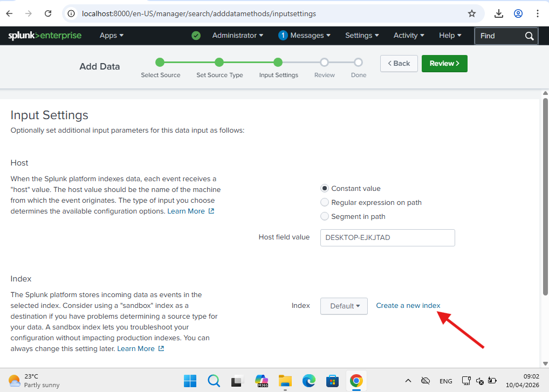Click the browser address bar URL
This screenshot has width=549, height=392.
point(199,13)
